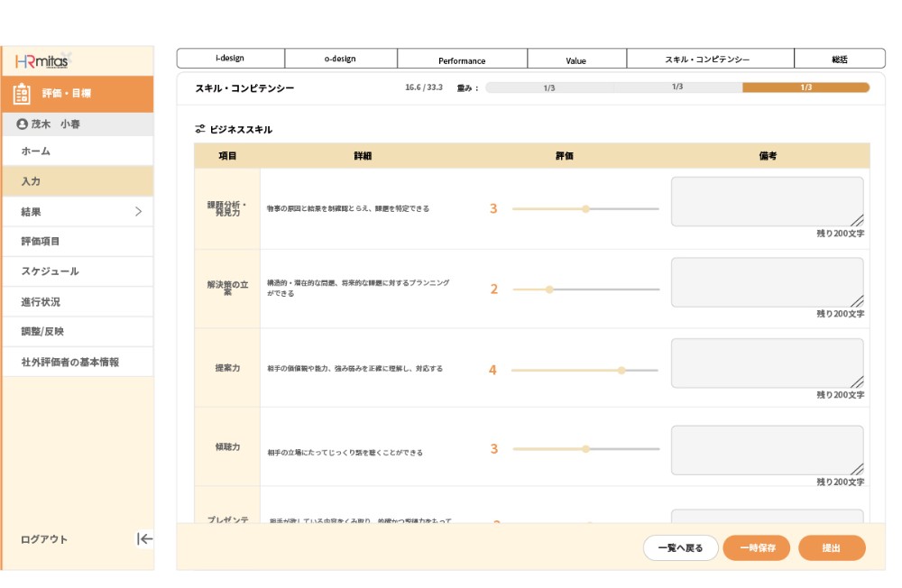Select the Performance tab
Screen dimensions: 902x588
[461, 59]
